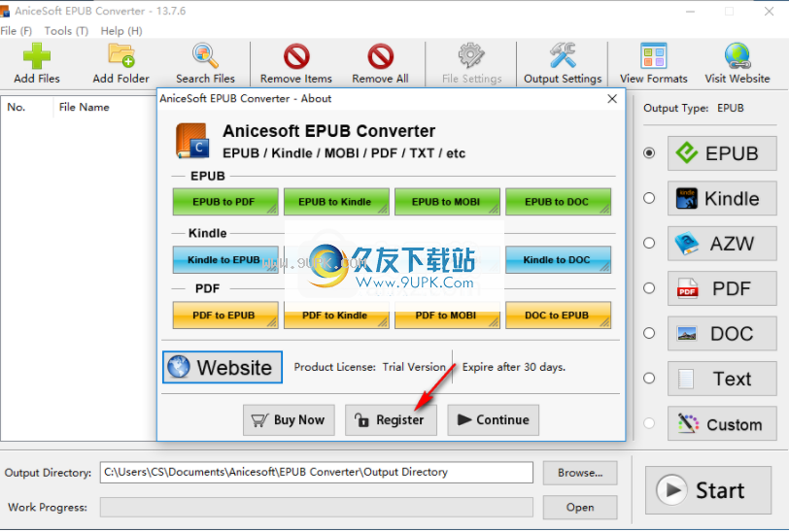This screenshot has width=789, height=532.
Task: Choose the PDF output format button
Action: click(x=722, y=288)
